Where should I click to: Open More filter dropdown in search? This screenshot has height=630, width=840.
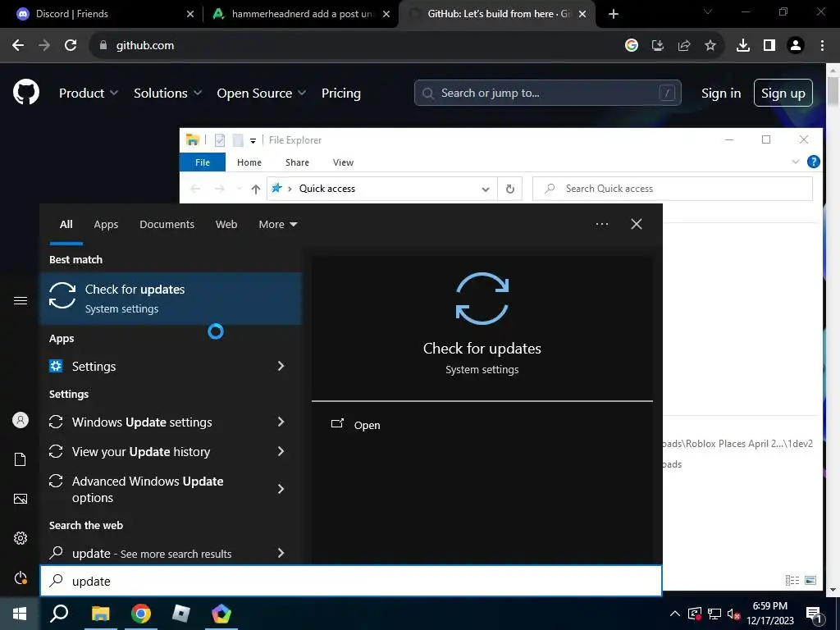(277, 225)
